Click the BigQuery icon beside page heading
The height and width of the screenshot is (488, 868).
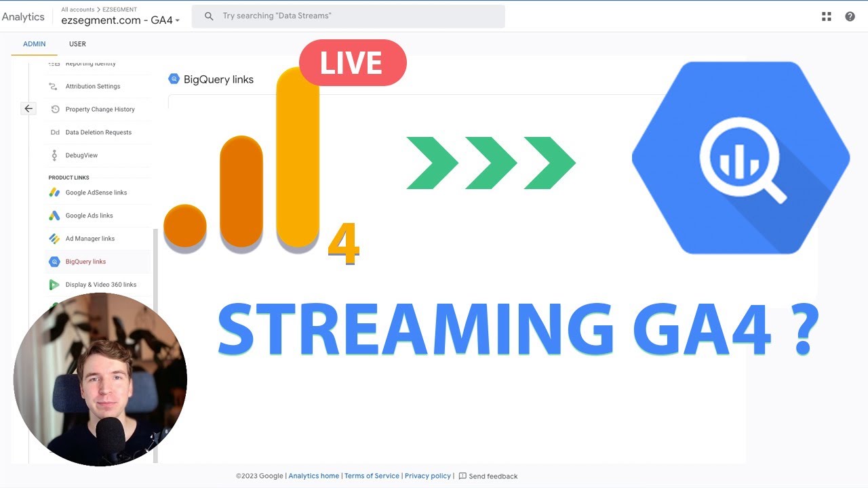point(174,79)
